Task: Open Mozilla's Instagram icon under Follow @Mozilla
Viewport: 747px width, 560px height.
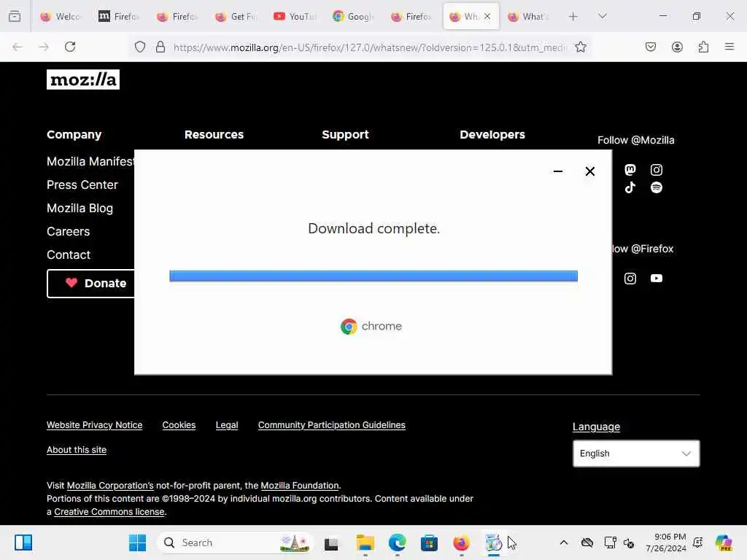Action: [x=657, y=169]
